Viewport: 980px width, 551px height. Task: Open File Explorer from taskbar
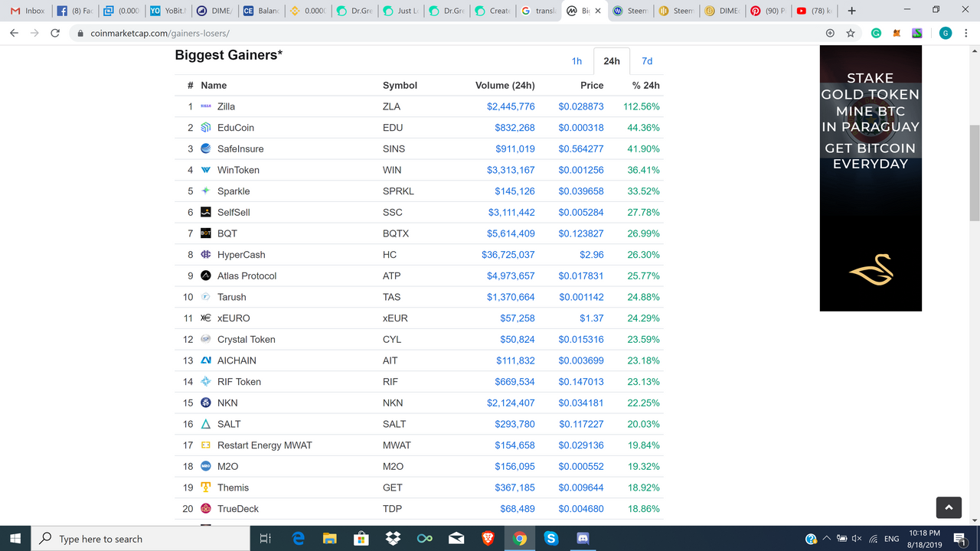(329, 539)
